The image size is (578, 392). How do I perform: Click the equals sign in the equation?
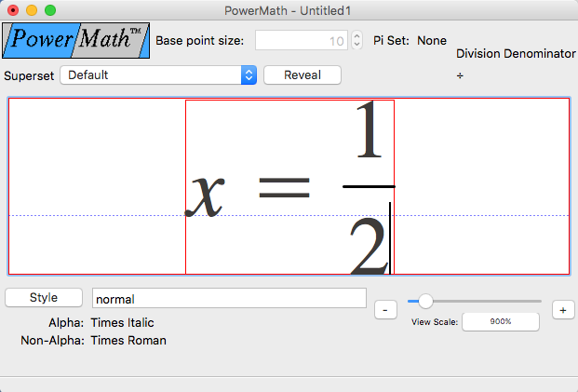(x=284, y=188)
